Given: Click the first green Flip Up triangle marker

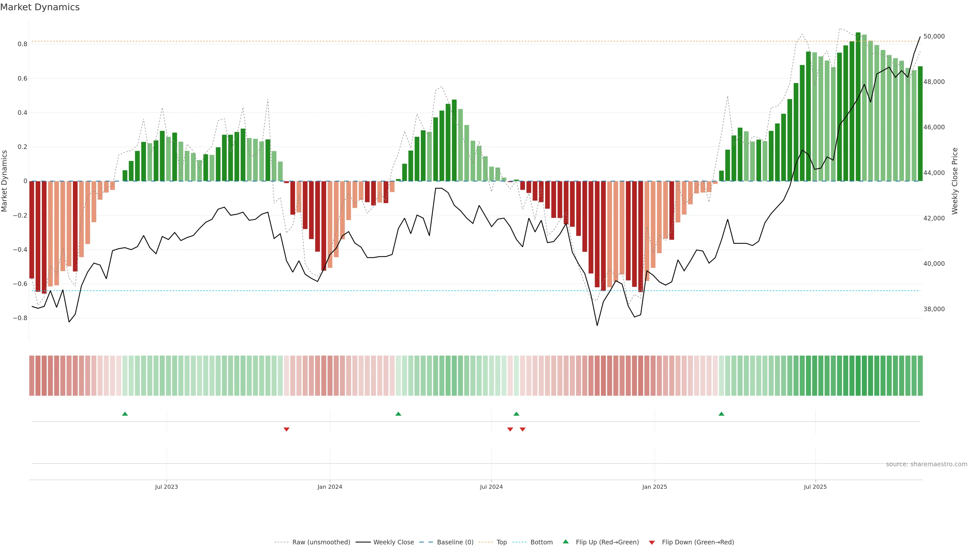Looking at the screenshot, I should coord(125,414).
